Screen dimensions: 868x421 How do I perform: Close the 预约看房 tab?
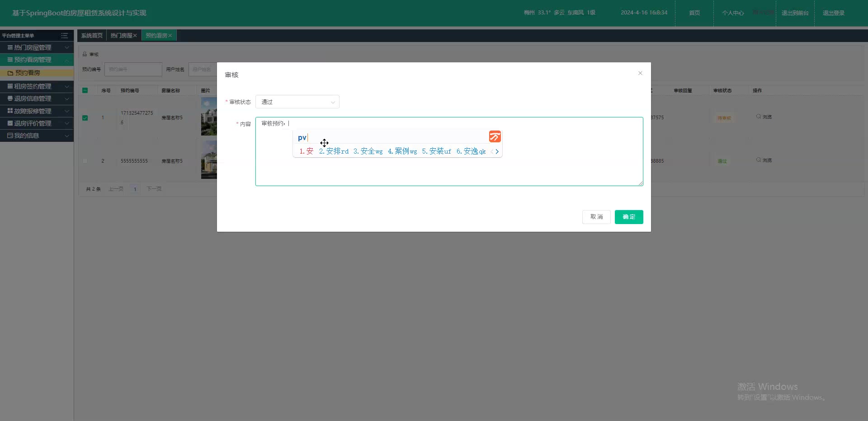point(170,36)
